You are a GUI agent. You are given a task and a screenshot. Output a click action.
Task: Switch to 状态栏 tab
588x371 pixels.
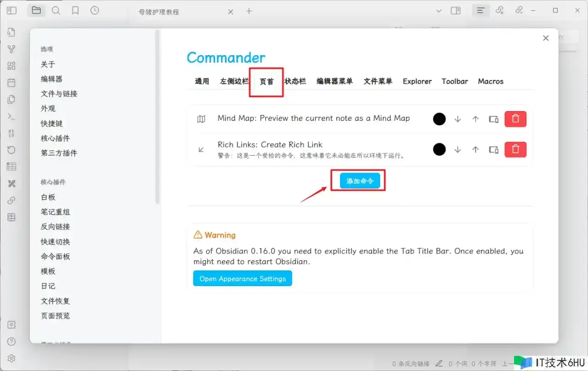click(295, 81)
